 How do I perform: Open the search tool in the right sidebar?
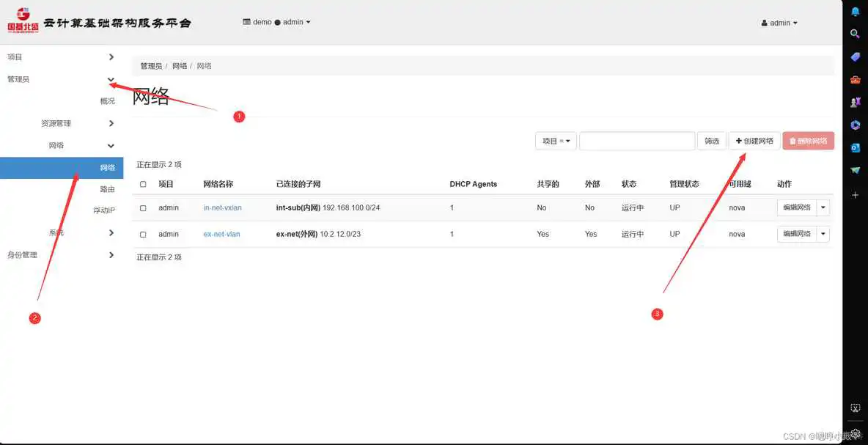[855, 33]
